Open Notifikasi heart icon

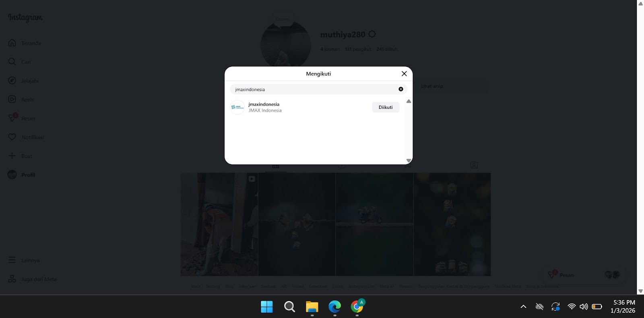pyautogui.click(x=12, y=137)
